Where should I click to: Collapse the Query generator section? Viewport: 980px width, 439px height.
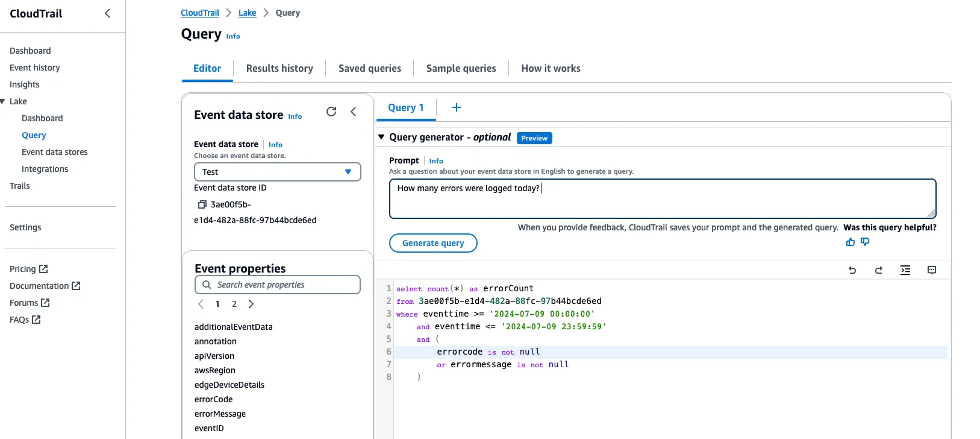[381, 137]
